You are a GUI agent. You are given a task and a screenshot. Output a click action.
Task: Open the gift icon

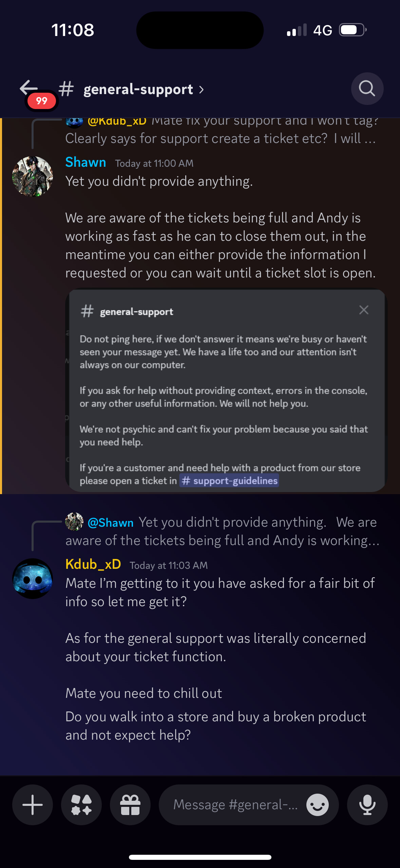(x=130, y=804)
